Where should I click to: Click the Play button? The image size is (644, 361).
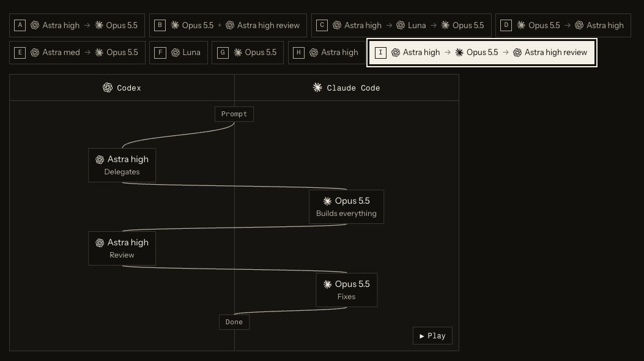(432, 336)
